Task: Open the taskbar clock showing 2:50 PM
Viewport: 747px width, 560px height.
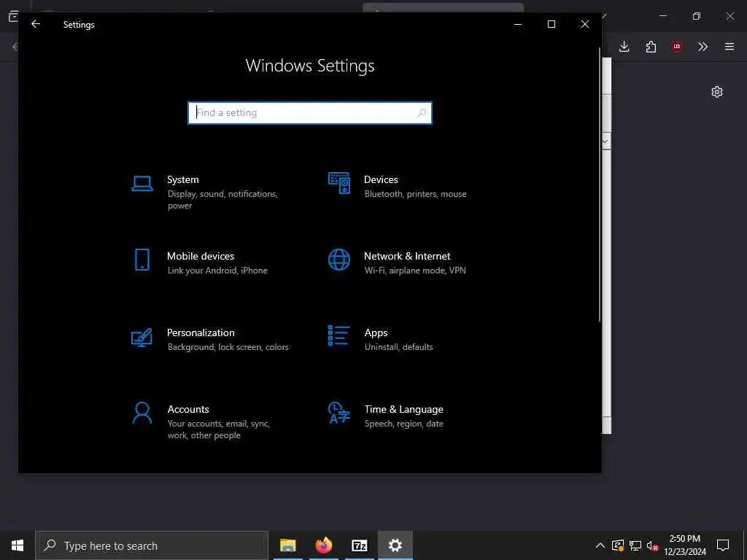Action: click(684, 545)
